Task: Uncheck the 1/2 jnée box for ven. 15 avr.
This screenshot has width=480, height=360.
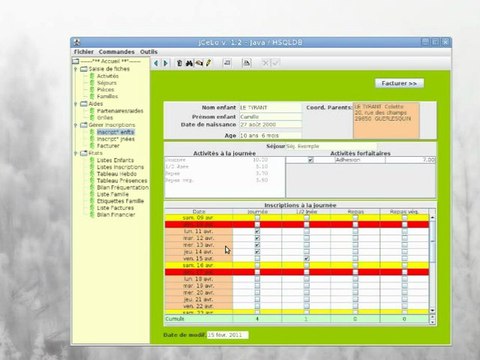Action: [307, 258]
